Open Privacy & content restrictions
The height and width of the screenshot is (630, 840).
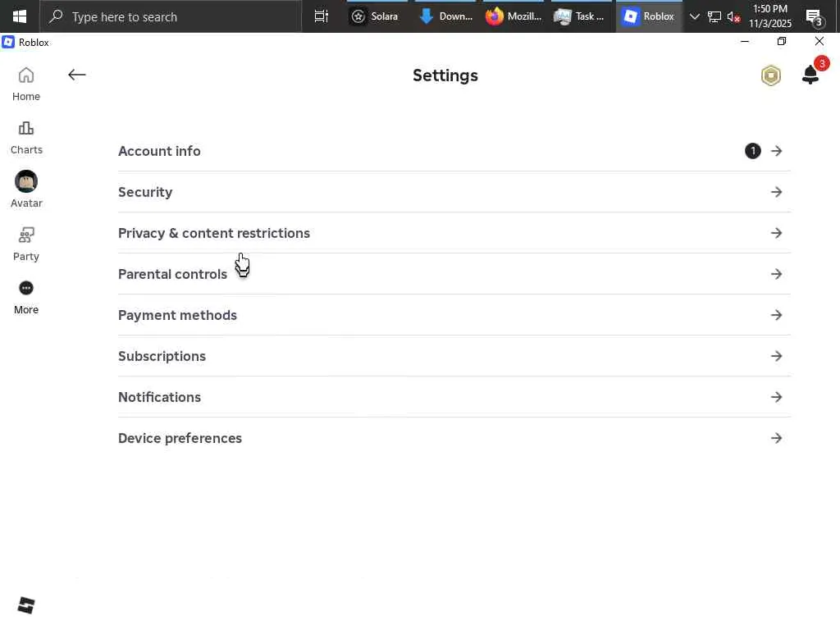[214, 233]
